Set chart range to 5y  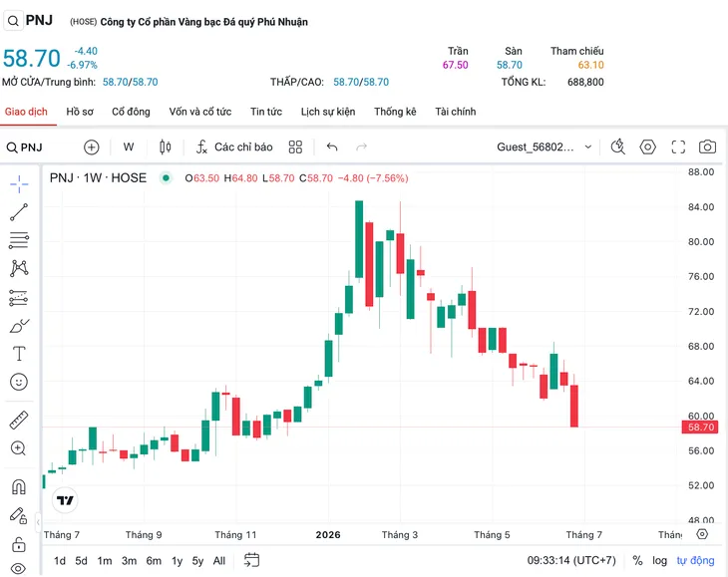pos(197,561)
